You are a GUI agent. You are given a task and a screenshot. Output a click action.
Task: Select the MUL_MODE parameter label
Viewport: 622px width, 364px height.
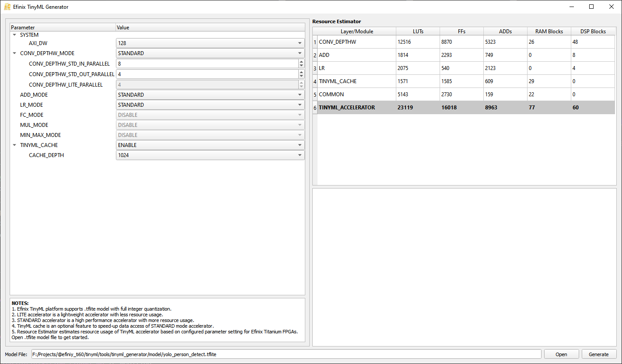coord(34,125)
